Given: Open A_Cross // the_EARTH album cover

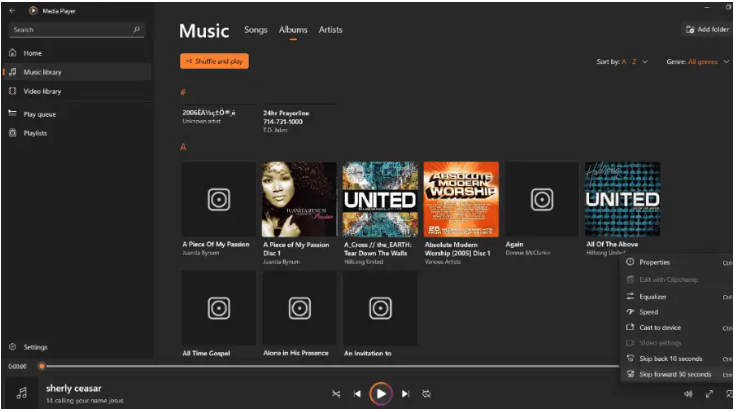Looking at the screenshot, I should pyautogui.click(x=380, y=199).
